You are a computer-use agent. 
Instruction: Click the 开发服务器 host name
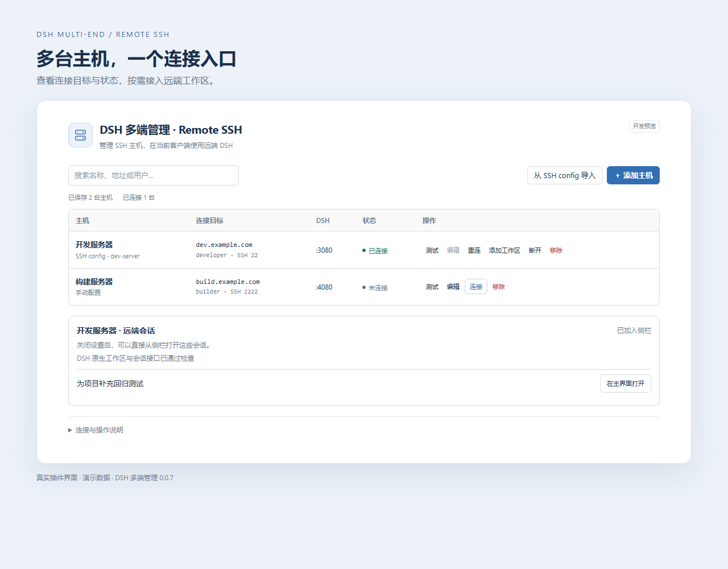click(94, 245)
